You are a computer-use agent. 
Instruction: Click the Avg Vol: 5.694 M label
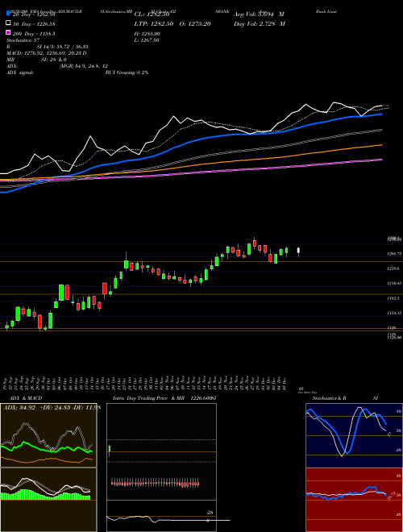point(260,15)
